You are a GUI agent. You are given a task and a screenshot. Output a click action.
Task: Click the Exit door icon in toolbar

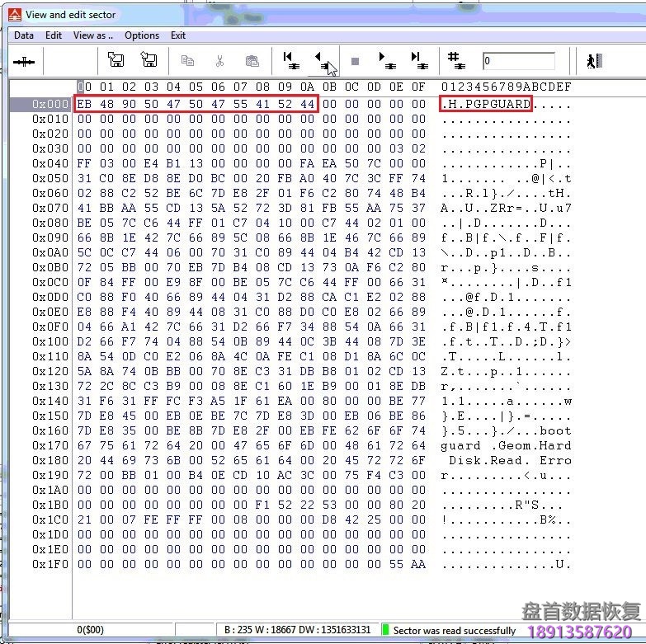(x=592, y=61)
